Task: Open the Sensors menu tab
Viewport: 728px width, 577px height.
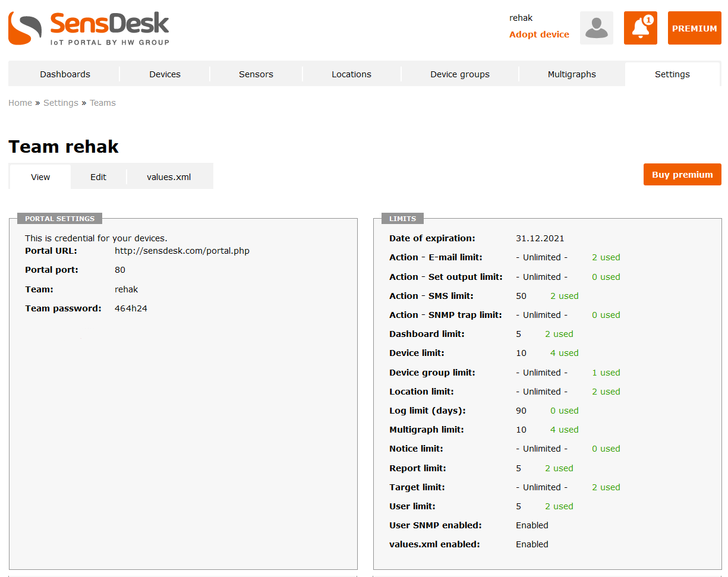Action: pyautogui.click(x=256, y=74)
